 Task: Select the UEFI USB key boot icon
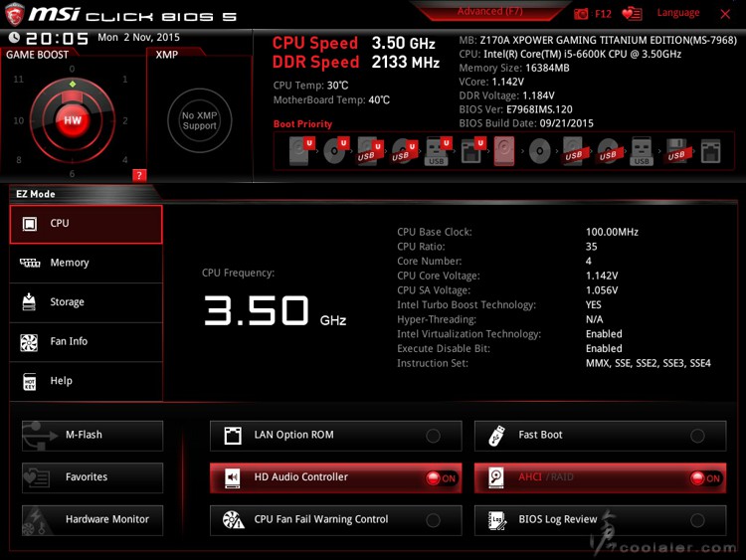pyautogui.click(x=438, y=151)
